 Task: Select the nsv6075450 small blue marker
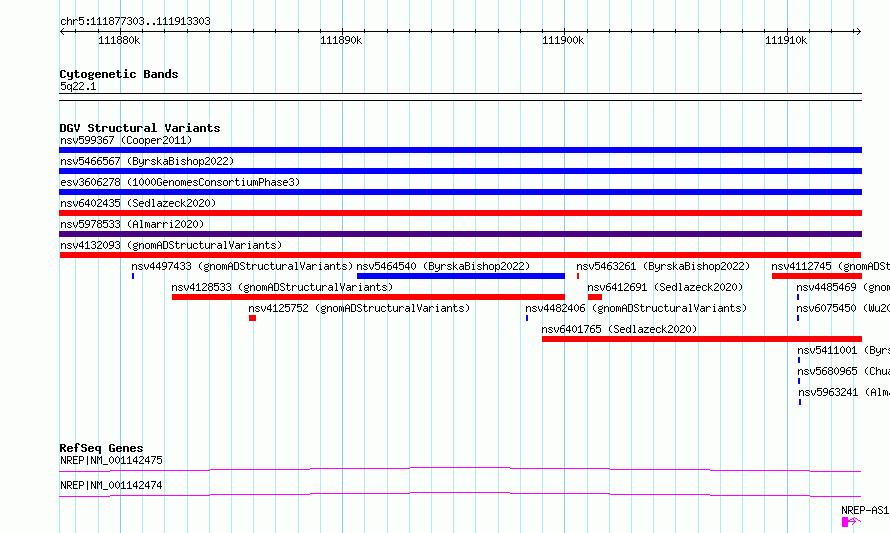(x=798, y=318)
